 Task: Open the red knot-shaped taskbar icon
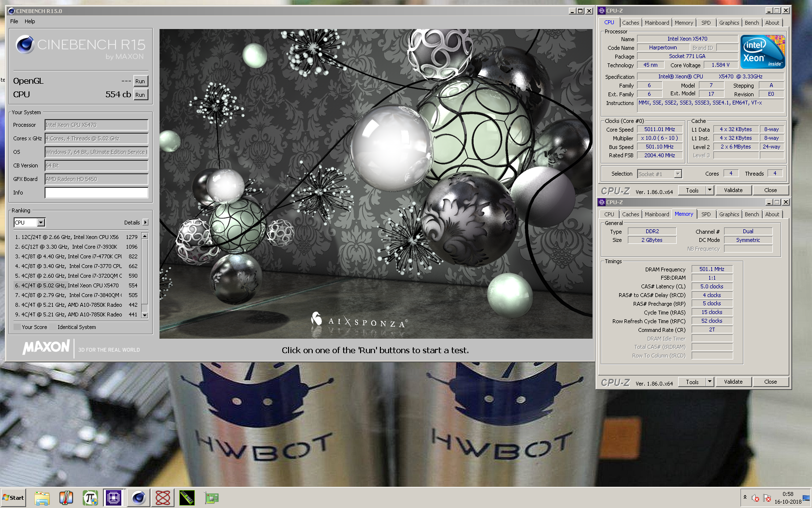click(163, 498)
